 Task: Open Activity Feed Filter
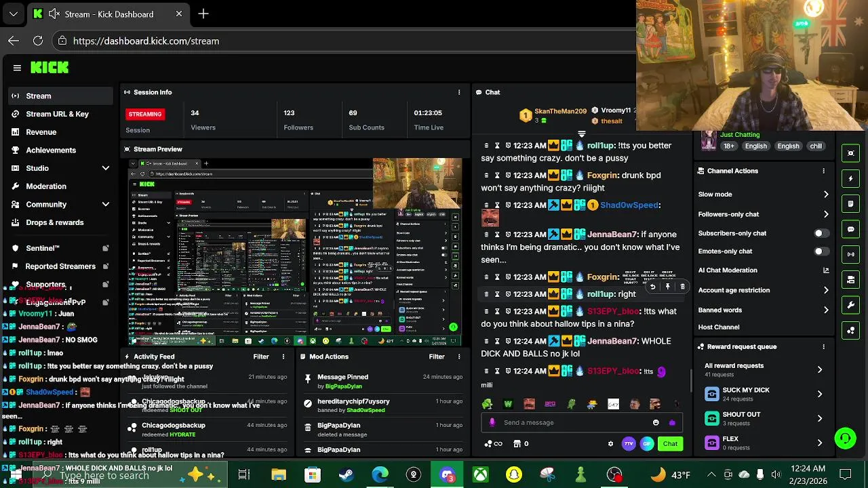point(261,357)
